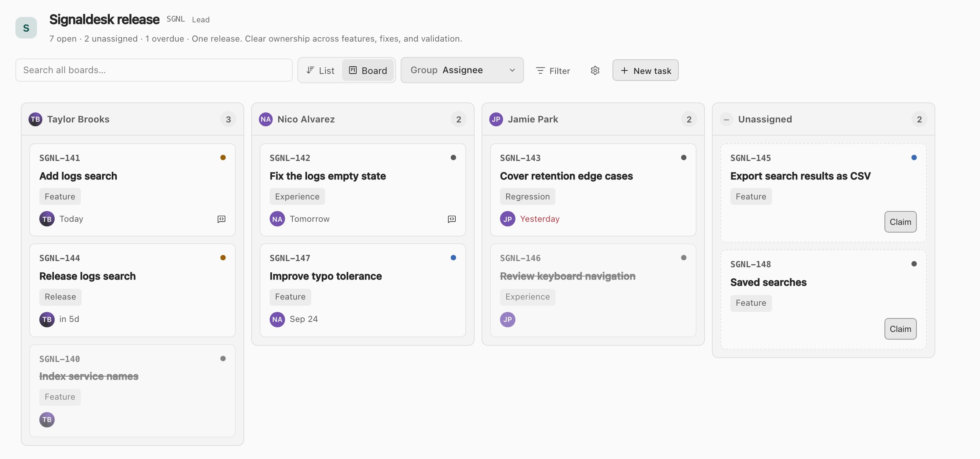Open the Index service names completed task
Image resolution: width=980 pixels, height=459 pixels.
click(x=89, y=376)
